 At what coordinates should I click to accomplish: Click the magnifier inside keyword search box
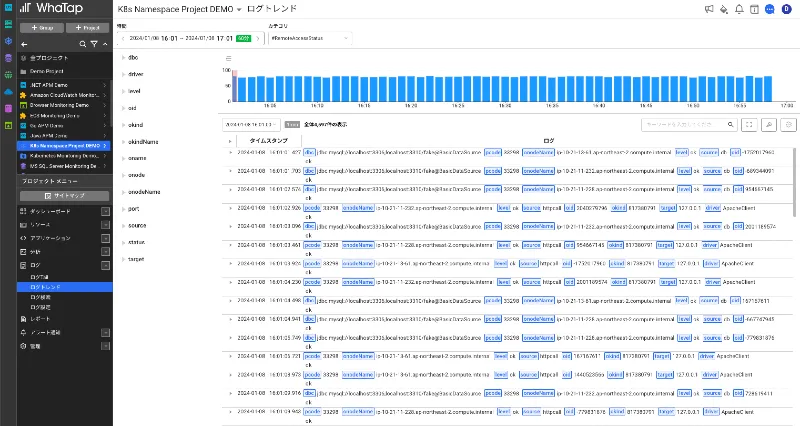pos(731,124)
